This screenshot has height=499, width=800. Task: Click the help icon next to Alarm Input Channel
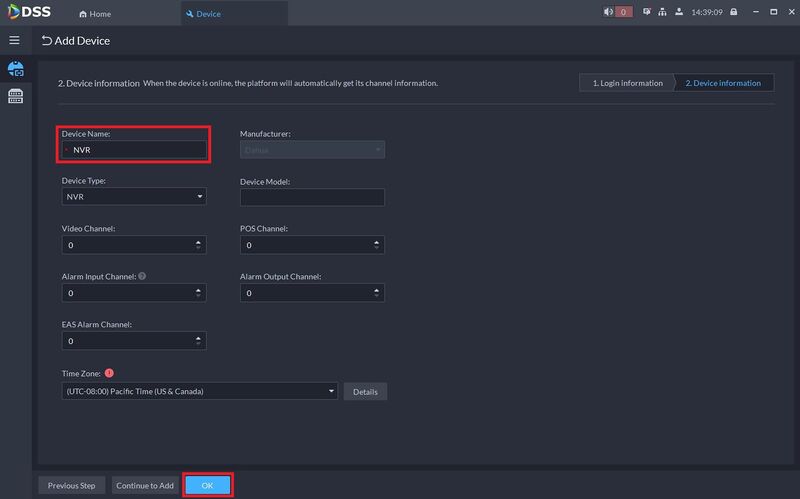(142, 276)
